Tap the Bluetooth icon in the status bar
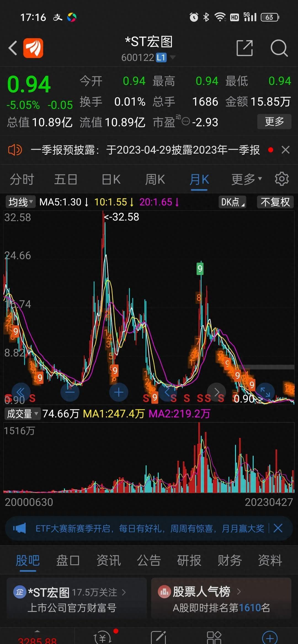The width and height of the screenshot is (298, 644). (x=206, y=17)
